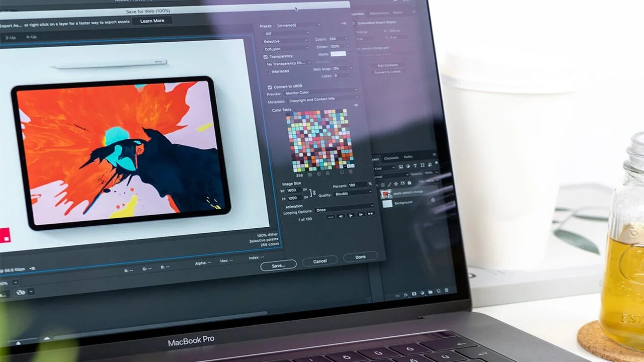Step to next animation frame
The width and height of the screenshot is (644, 362).
361,215
